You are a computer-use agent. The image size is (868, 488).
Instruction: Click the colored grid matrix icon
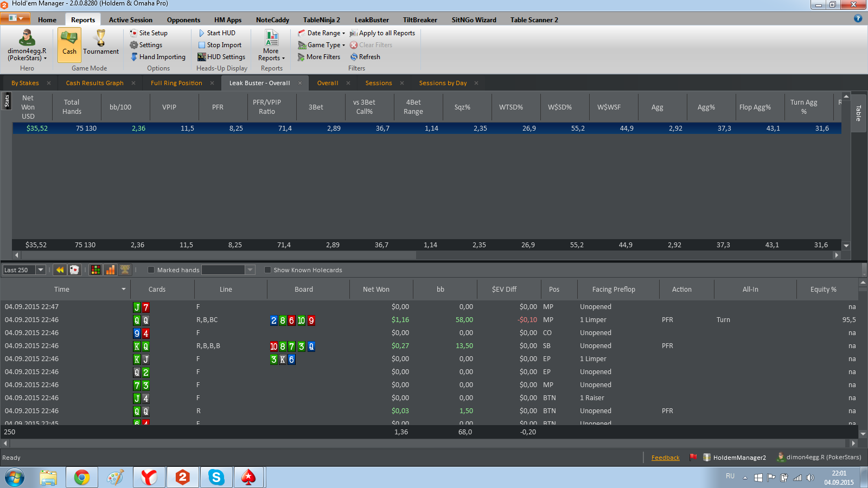[95, 269]
